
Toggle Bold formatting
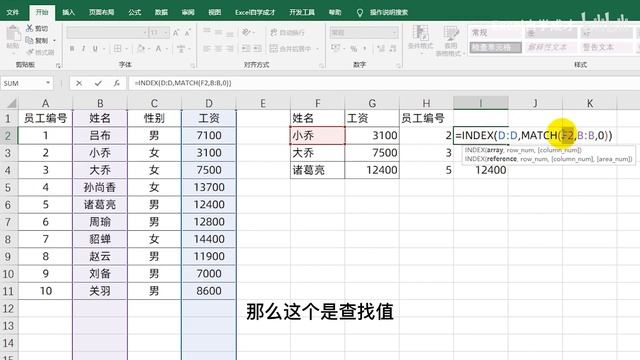72,49
